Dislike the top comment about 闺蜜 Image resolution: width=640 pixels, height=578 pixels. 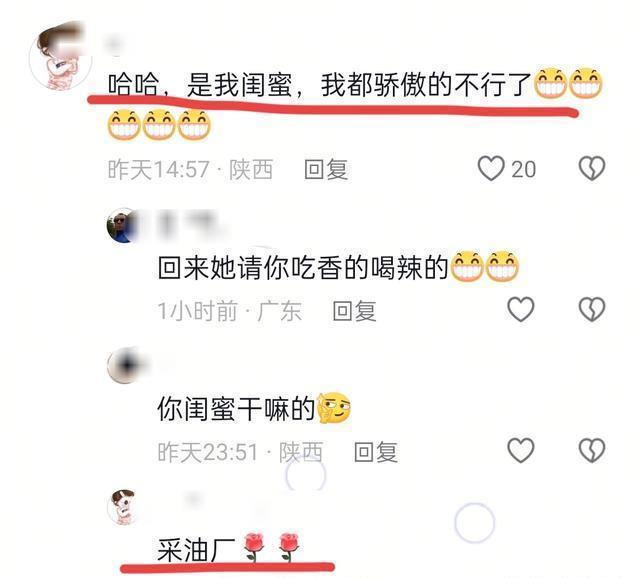[x=592, y=168]
